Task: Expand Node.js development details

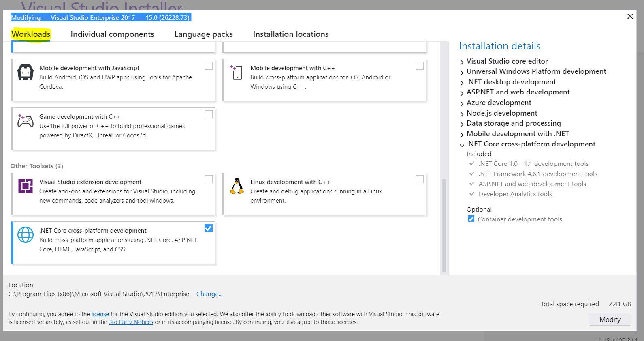Action: 462,114
